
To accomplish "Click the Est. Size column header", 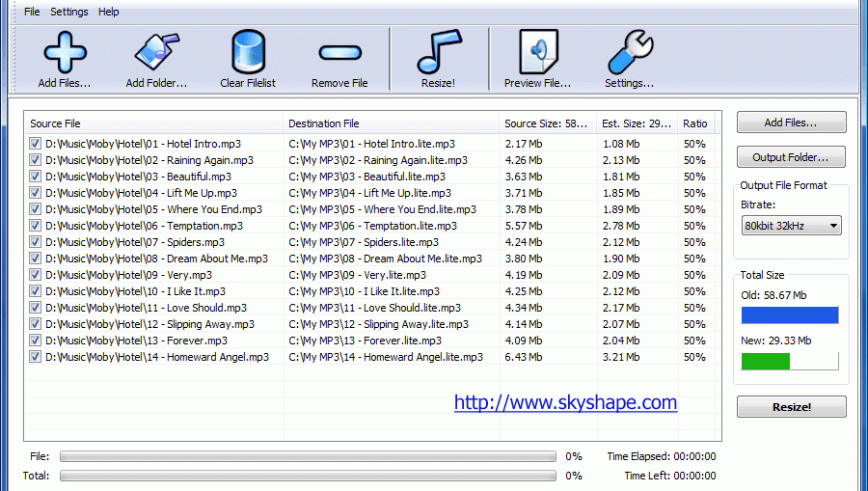I will (637, 123).
